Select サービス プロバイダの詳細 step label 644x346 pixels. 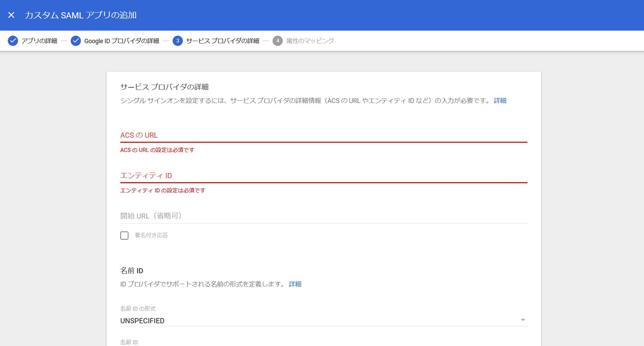point(223,41)
